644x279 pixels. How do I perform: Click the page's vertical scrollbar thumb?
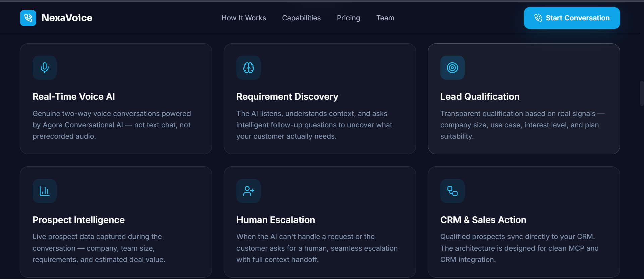pos(642,93)
